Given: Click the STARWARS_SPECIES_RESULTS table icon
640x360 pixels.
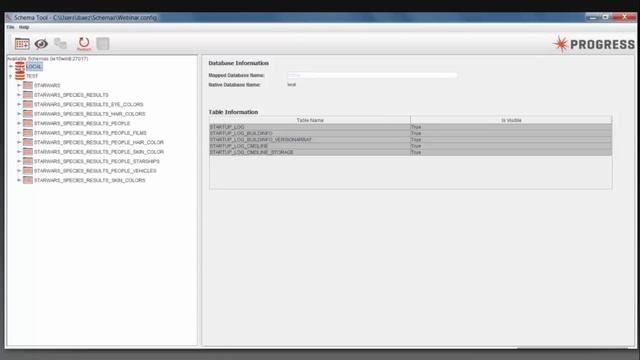Looking at the screenshot, I should point(28,95).
